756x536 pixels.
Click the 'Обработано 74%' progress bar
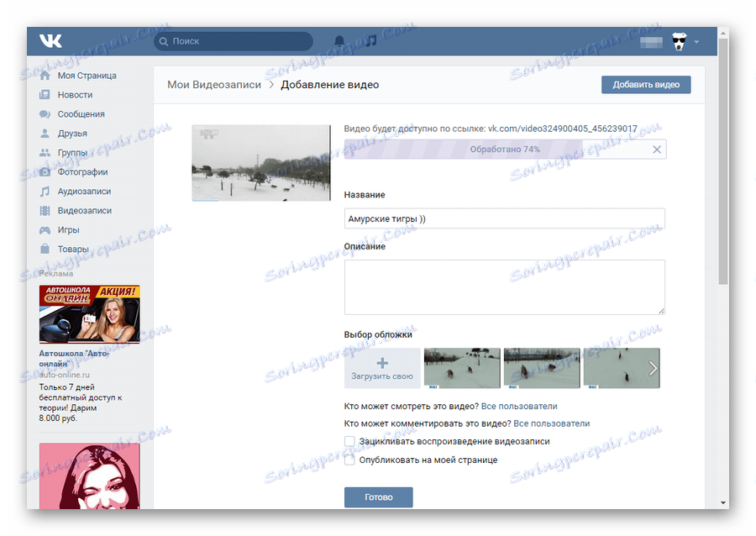point(505,149)
